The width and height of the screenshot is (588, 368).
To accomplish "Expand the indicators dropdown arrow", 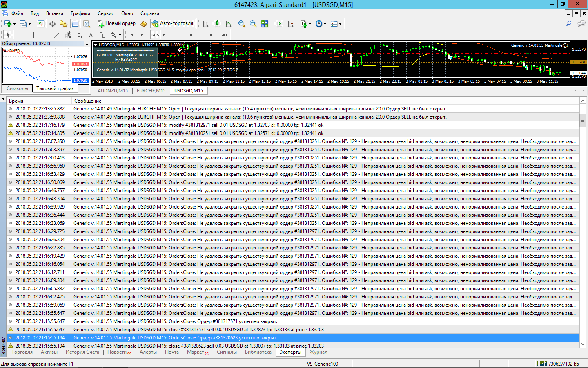I will click(x=310, y=24).
